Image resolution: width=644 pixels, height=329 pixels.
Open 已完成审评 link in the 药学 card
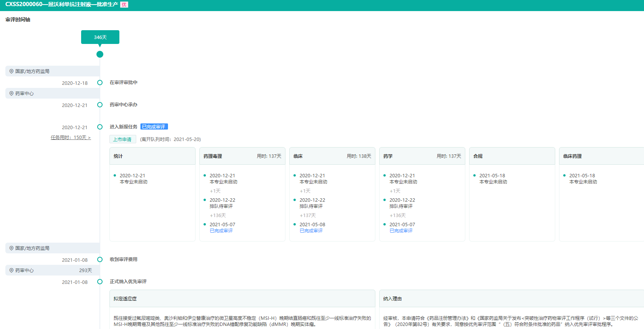(x=401, y=231)
